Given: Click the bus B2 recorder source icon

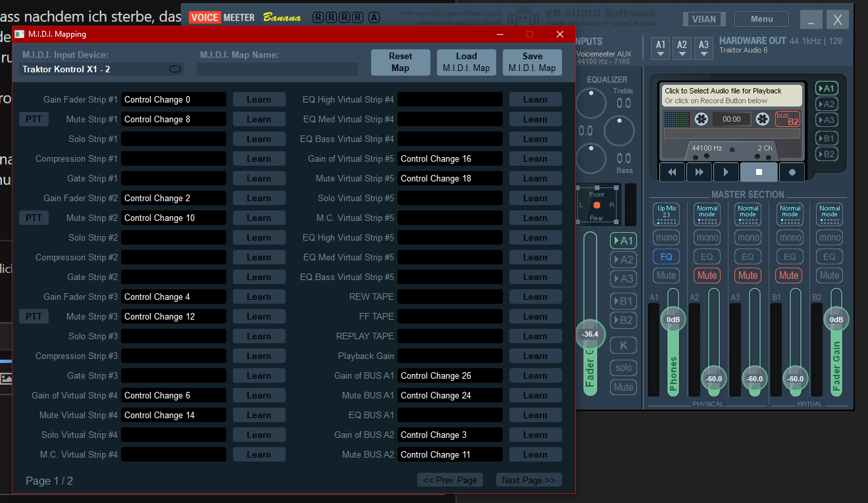Looking at the screenshot, I should click(x=788, y=119).
